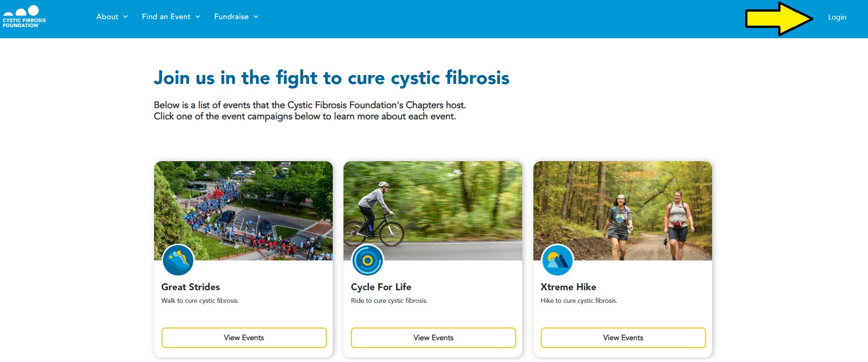
Task: Open the Find an Event menu
Action: pyautogui.click(x=166, y=17)
